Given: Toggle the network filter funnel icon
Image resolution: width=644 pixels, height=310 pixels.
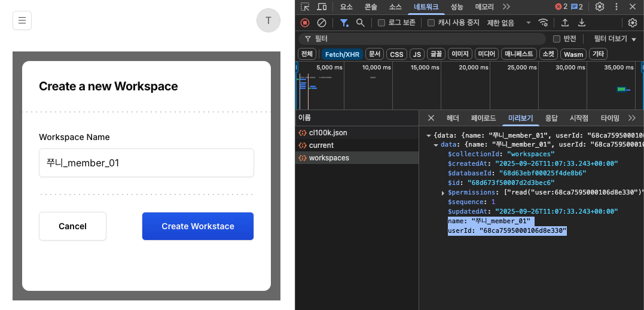Looking at the screenshot, I should click(x=344, y=23).
